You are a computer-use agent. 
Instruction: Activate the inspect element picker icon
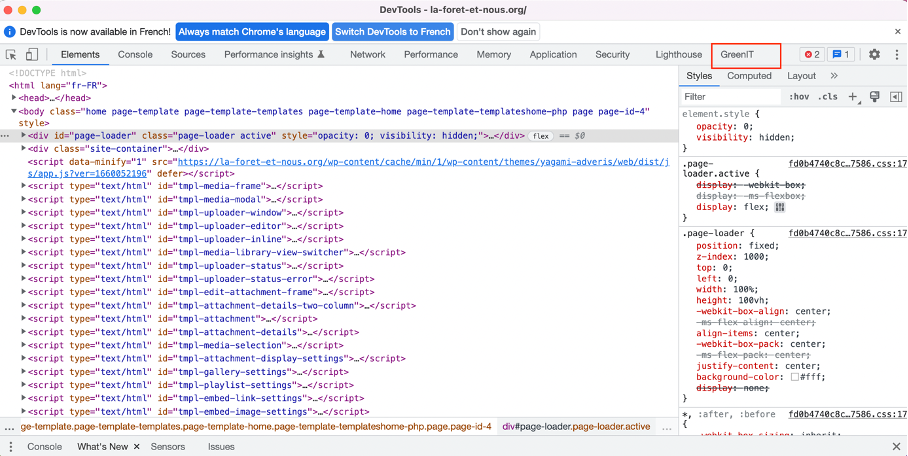pyautogui.click(x=11, y=54)
